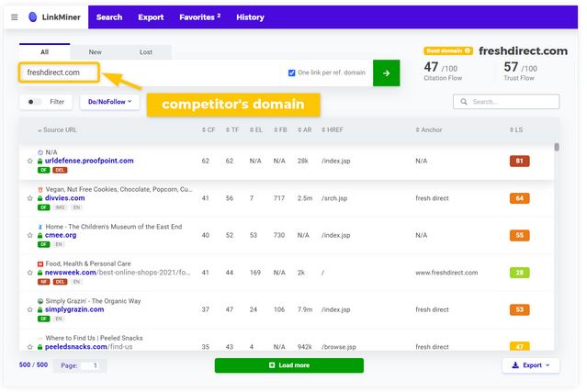Screen dimensions: 587x392
Task: Favorite the newsweek.com row star
Action: pos(30,273)
